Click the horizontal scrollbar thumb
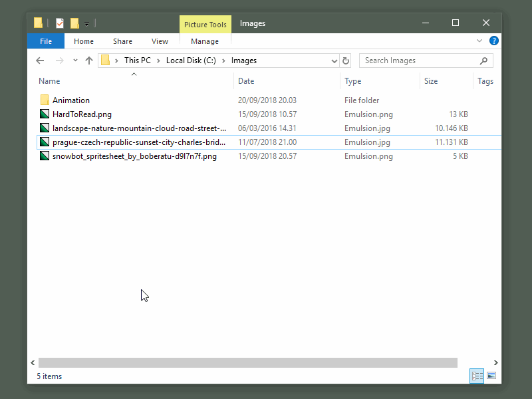532x399 pixels. coord(247,362)
